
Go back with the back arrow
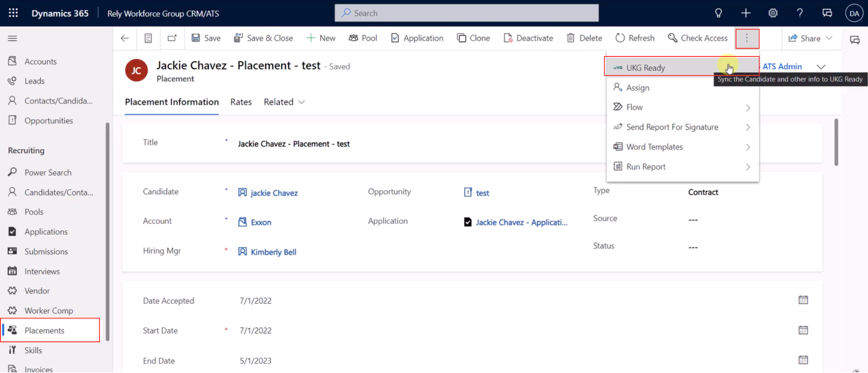tap(125, 38)
